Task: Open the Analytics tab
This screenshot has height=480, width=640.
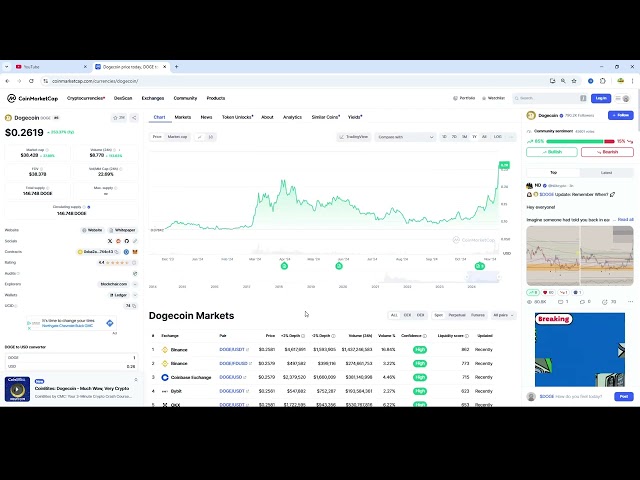Action: pyautogui.click(x=292, y=117)
